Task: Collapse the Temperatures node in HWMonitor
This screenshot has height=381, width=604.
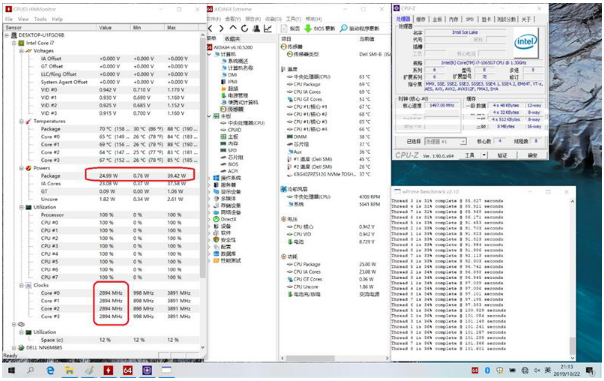Action: tap(22, 121)
